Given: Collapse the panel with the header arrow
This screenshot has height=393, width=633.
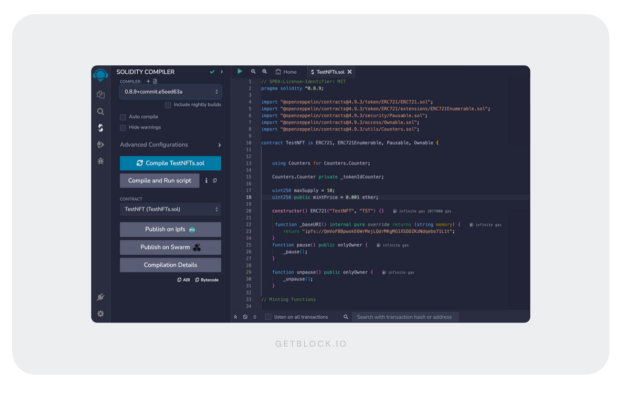Looking at the screenshot, I should [x=222, y=72].
